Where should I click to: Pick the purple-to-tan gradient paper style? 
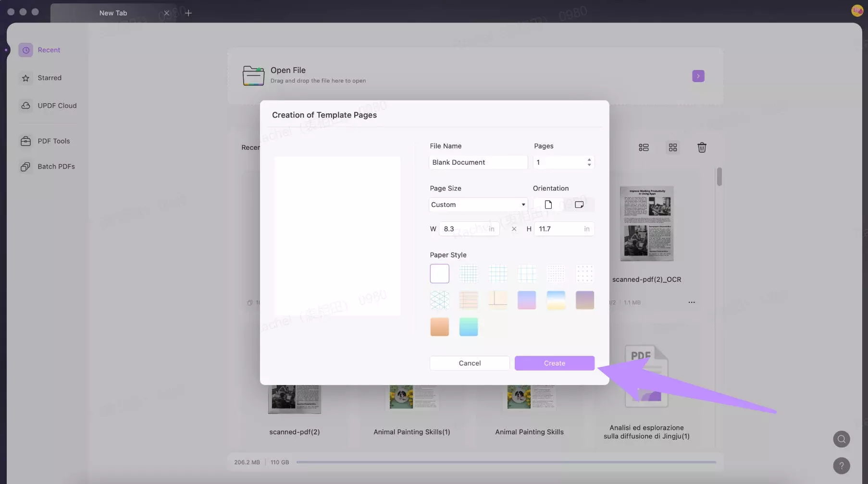tap(585, 300)
